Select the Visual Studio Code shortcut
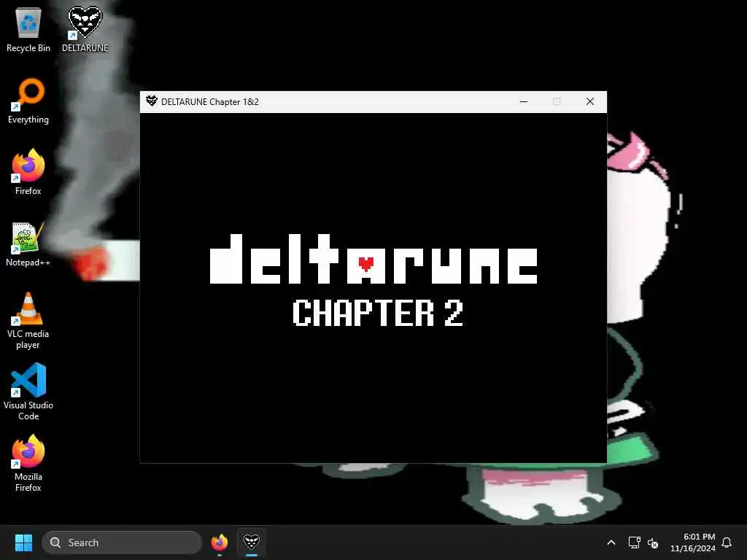 [28, 392]
